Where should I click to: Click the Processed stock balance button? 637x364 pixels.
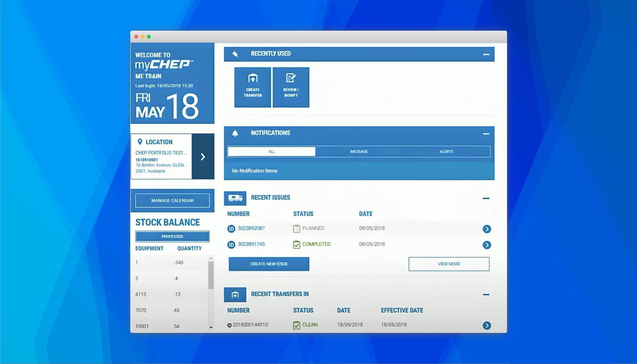172,236
